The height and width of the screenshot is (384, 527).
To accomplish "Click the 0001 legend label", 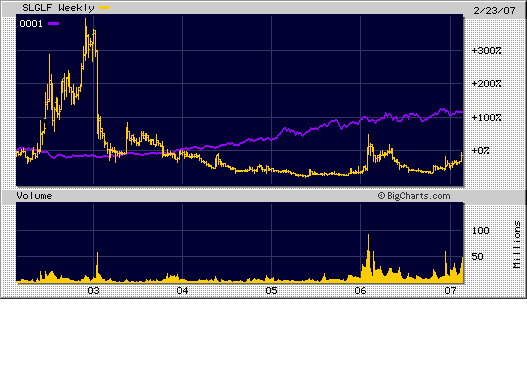I will [x=31, y=24].
